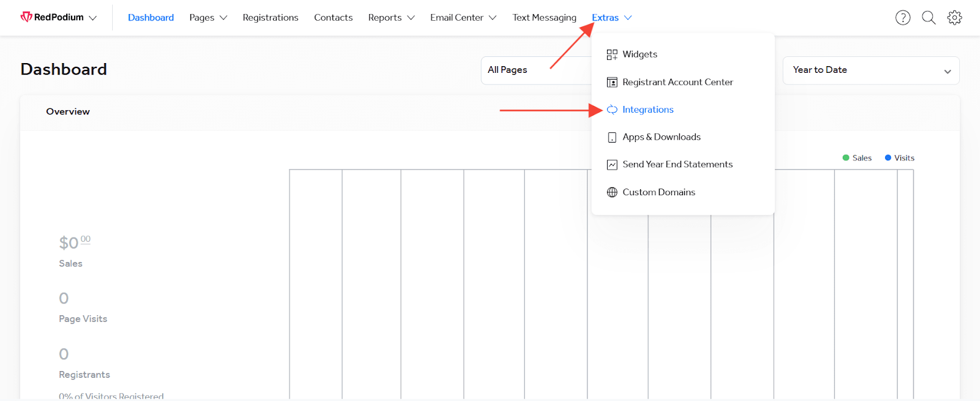Click the Registrants label

pos(85,375)
